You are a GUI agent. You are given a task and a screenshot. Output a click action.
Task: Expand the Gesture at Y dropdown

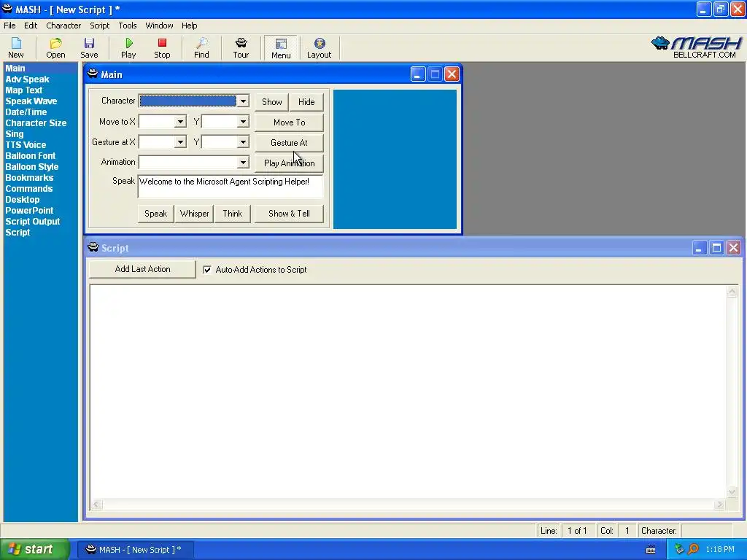[x=243, y=142]
